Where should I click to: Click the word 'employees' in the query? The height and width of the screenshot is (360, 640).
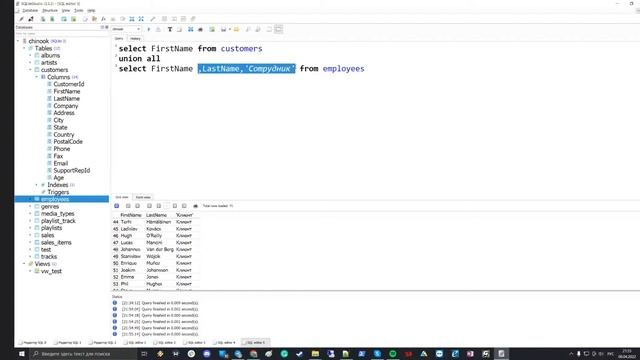coord(343,69)
